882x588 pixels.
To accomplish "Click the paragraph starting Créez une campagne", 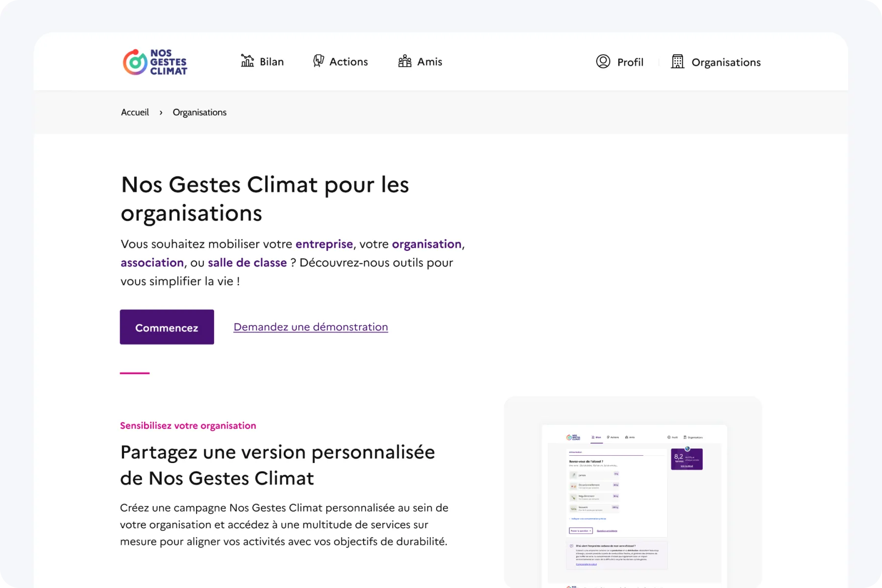I will point(284,525).
